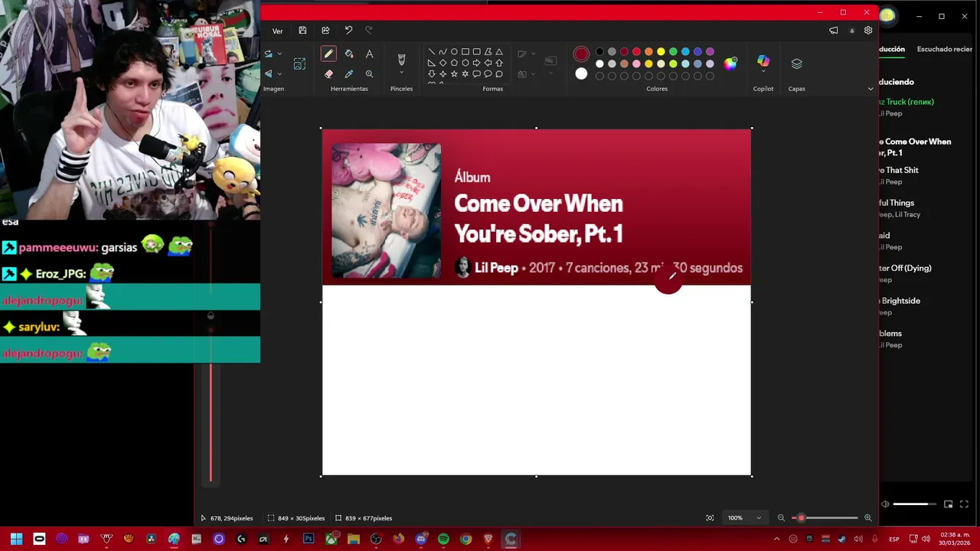Play "Truck (гелик)" in Spotify queue
Image resolution: width=980 pixels, height=551 pixels.
click(x=906, y=102)
